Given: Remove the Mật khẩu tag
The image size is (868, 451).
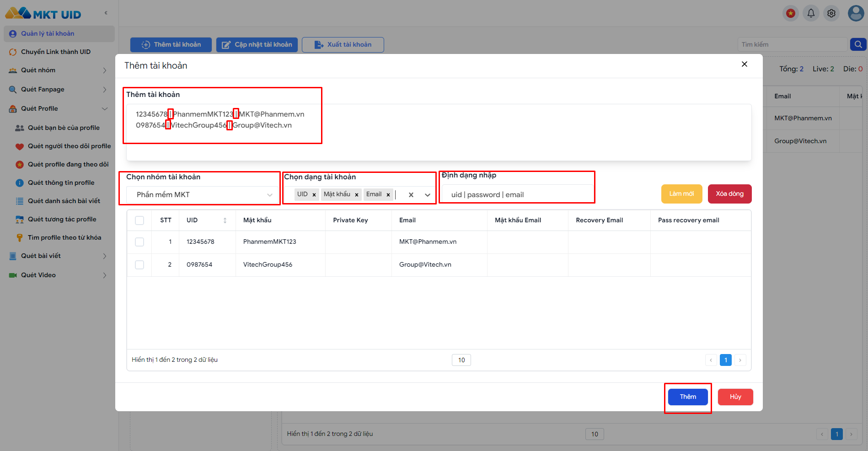Looking at the screenshot, I should pyautogui.click(x=357, y=195).
